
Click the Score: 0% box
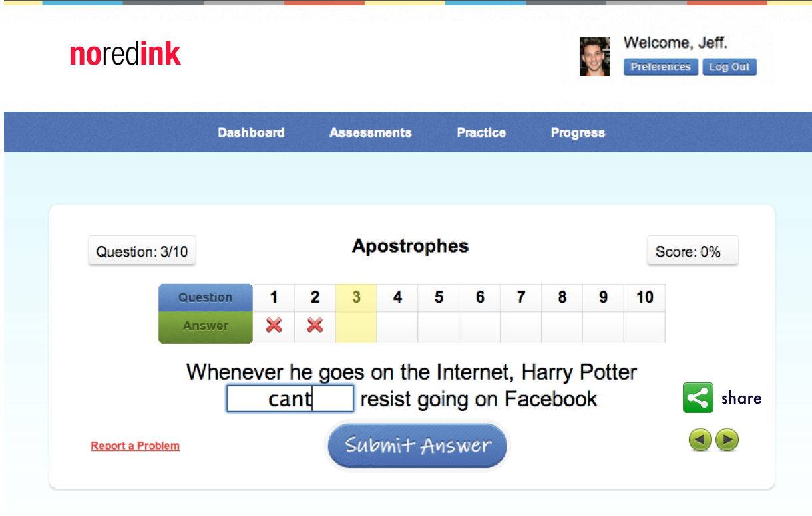[x=692, y=251]
